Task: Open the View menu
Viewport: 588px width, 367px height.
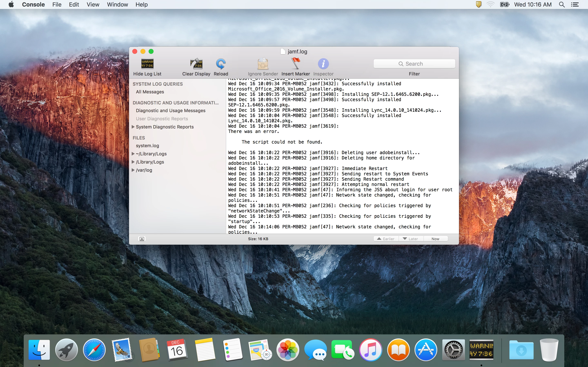Action: pos(93,5)
